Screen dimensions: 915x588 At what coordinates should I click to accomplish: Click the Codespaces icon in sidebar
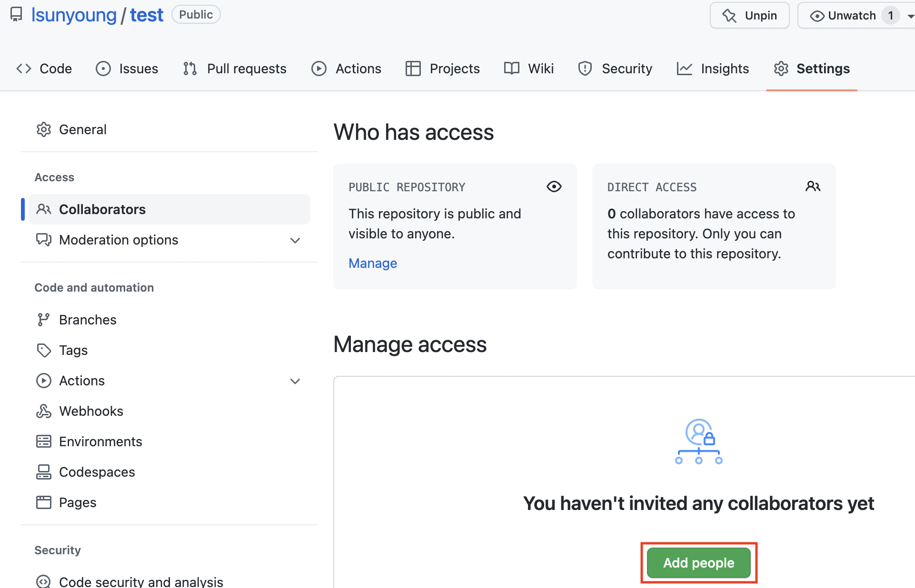tap(43, 472)
